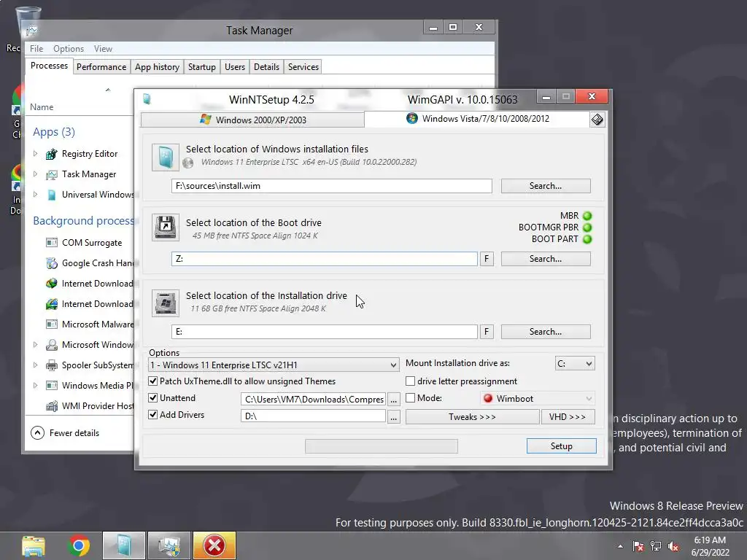This screenshot has height=560, width=747.
Task: Open Task Manager Options menu
Action: click(x=69, y=49)
